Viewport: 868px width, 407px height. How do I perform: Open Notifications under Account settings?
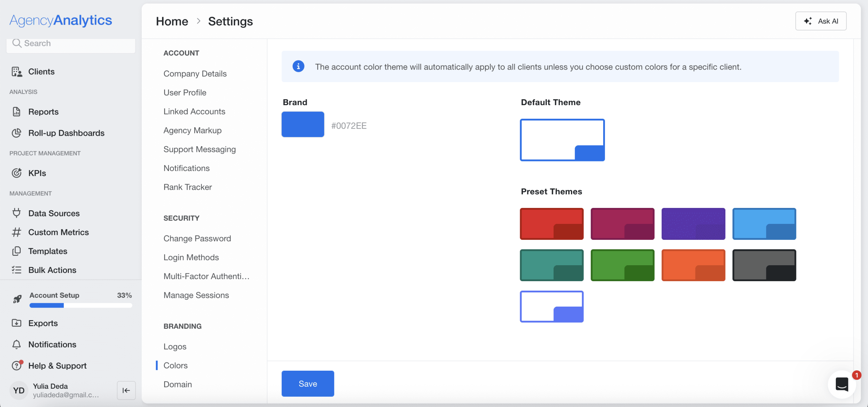pos(186,168)
